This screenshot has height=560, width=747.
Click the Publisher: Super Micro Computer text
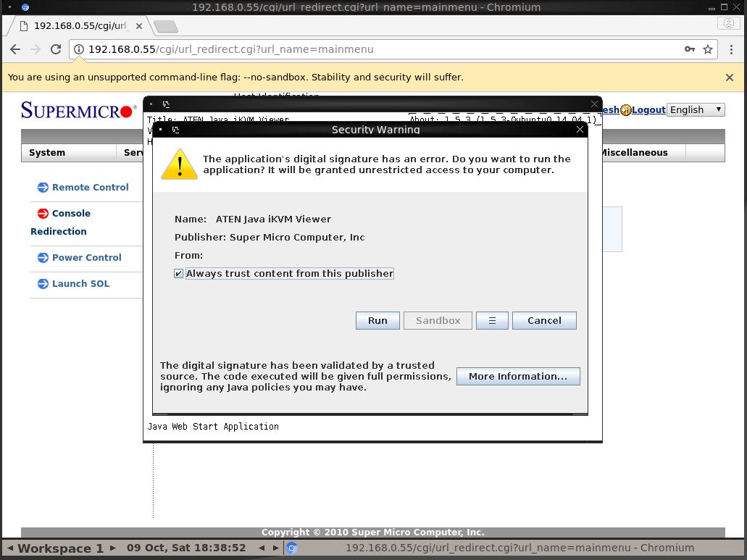pos(270,237)
